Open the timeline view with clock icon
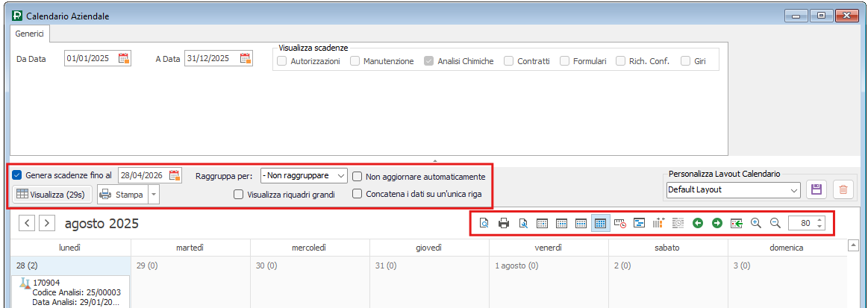This screenshot has width=868, height=308. [x=620, y=223]
